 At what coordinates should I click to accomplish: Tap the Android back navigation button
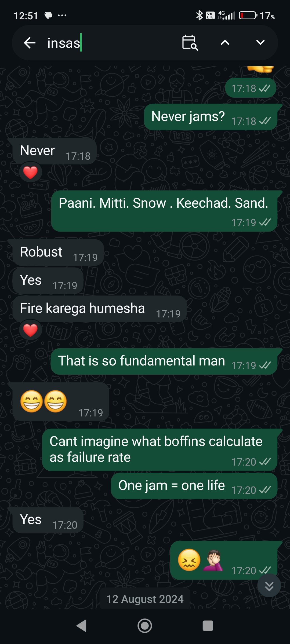82,626
